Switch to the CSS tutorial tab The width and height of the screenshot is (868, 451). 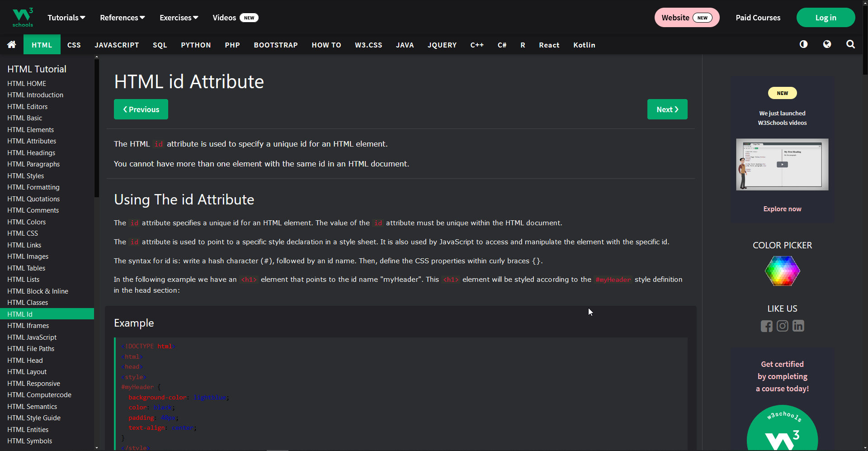[x=74, y=45]
